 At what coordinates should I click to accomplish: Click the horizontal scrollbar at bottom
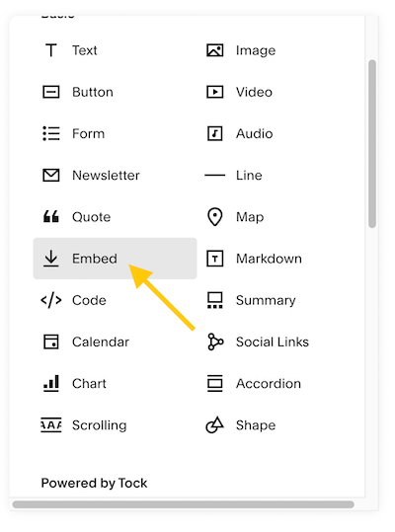point(184,504)
